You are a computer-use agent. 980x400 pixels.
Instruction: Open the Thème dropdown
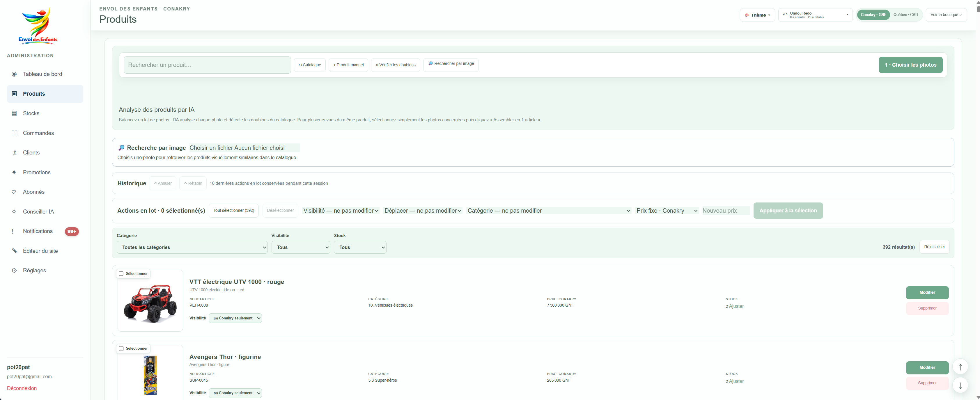757,15
